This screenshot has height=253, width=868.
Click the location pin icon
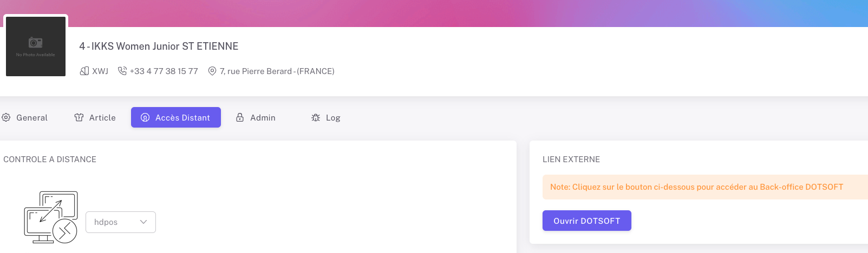[x=212, y=71]
